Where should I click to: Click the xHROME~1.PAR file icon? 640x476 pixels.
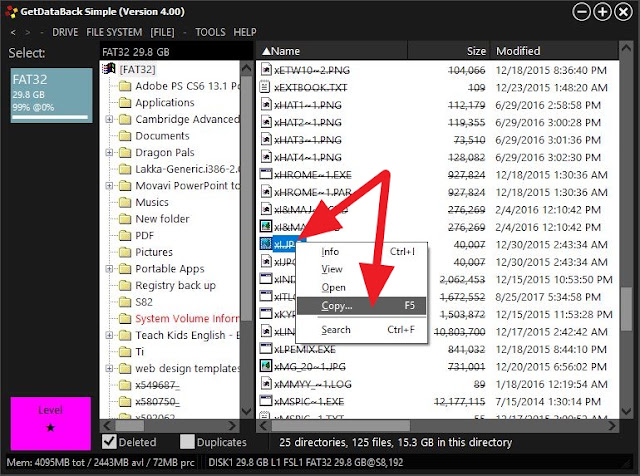pos(266,192)
